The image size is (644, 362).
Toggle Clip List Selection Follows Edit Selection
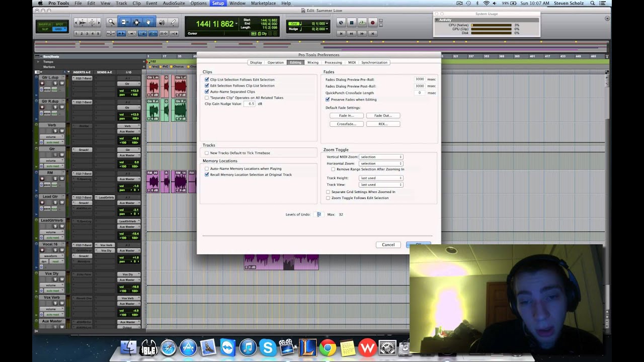point(207,79)
